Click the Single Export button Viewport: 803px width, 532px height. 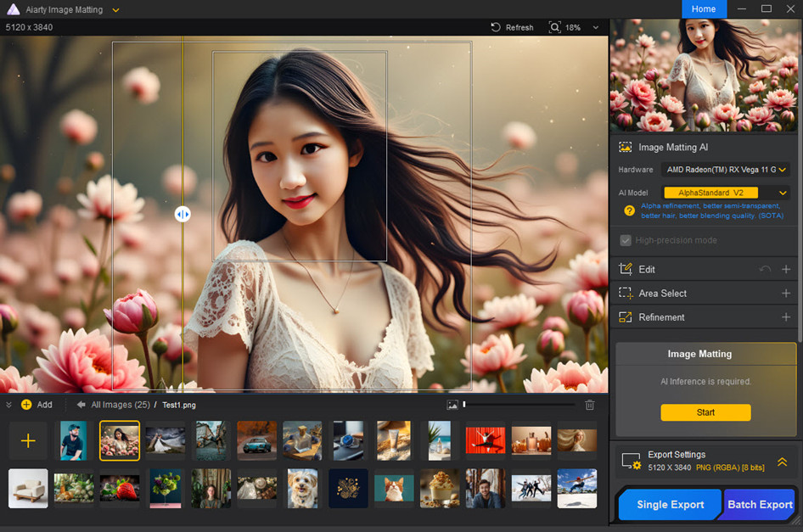coord(670,504)
